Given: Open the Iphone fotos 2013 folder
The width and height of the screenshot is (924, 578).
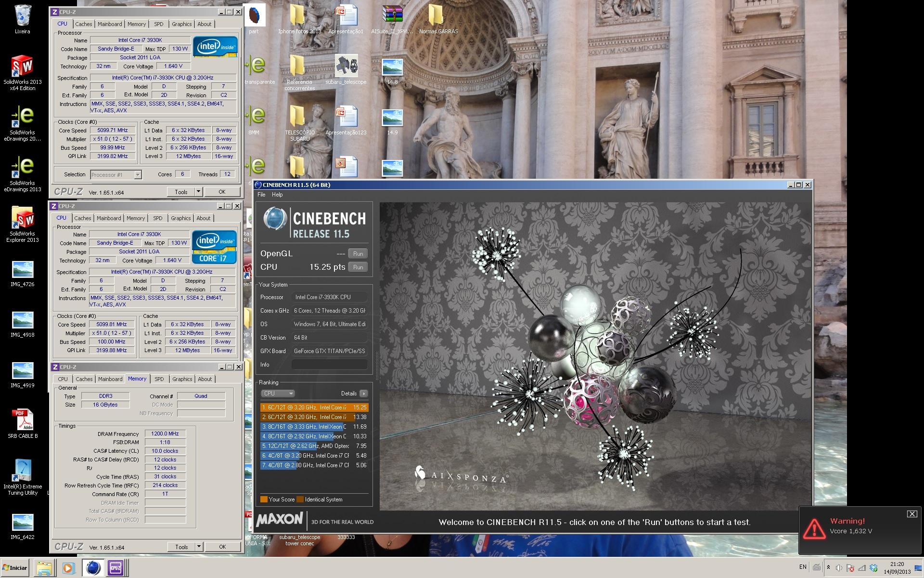Looking at the screenshot, I should [x=299, y=19].
